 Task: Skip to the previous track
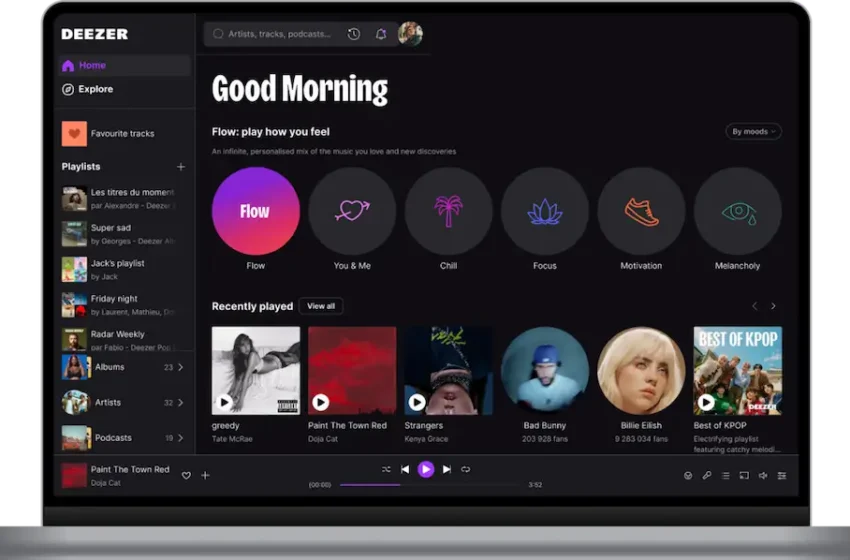point(405,469)
